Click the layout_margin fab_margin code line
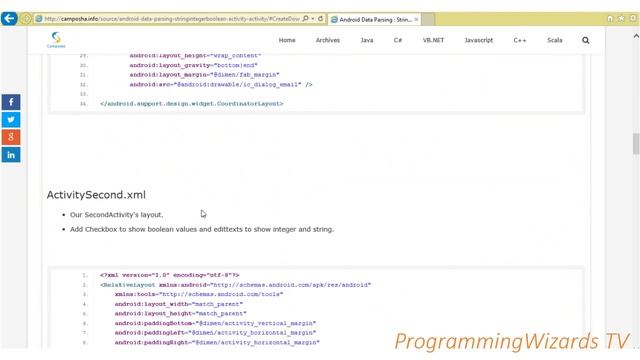Screen dimensions: 640x360 tap(204, 75)
